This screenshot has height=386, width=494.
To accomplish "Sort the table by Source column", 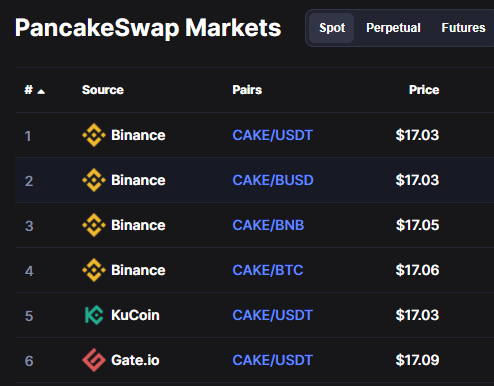I will pos(103,90).
